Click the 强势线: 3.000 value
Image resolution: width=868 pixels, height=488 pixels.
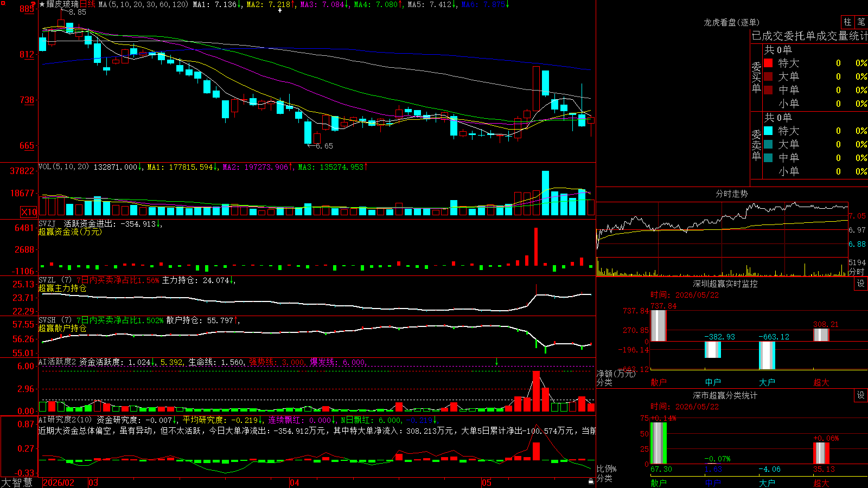coord(277,362)
